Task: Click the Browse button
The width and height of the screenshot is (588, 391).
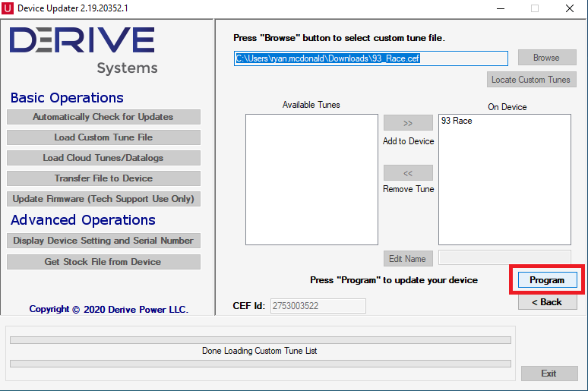Action: [x=547, y=58]
